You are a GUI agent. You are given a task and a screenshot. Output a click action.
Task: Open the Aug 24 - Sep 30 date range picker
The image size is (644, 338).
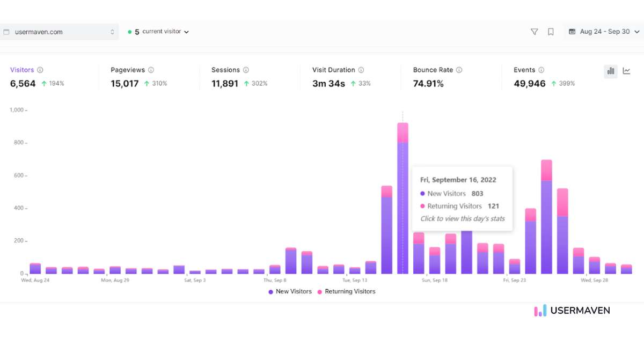coord(604,32)
